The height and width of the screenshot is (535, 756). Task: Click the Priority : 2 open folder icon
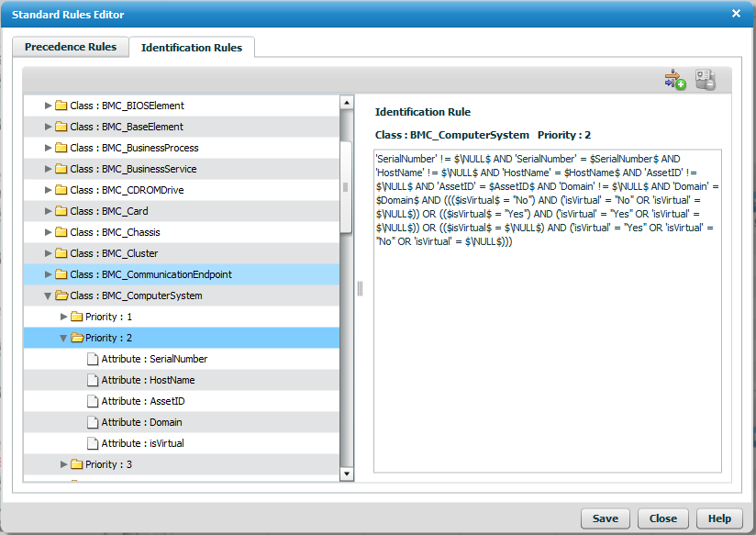(x=77, y=338)
